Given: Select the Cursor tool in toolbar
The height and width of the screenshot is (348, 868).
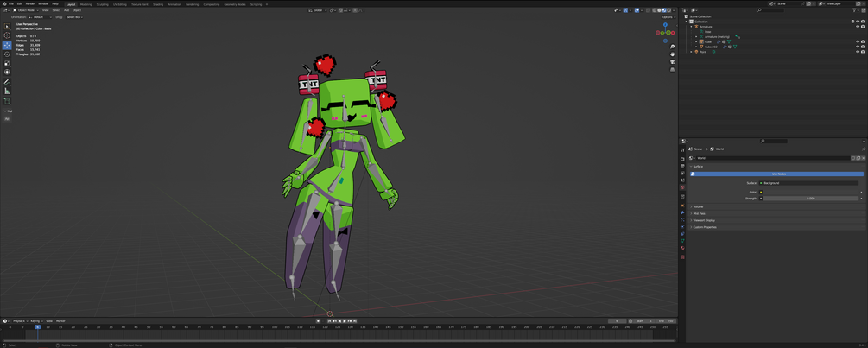Looking at the screenshot, I should click(7, 35).
